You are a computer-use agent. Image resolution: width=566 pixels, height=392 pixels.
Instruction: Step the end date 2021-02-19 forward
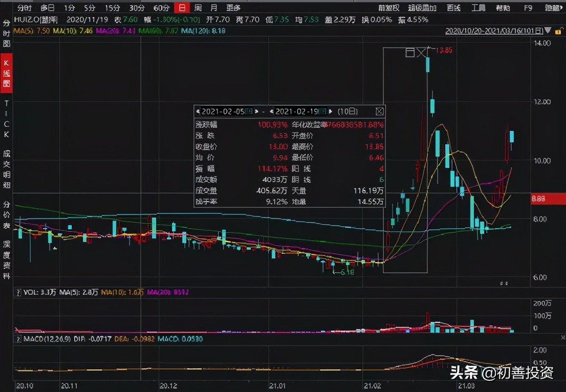(x=331, y=112)
